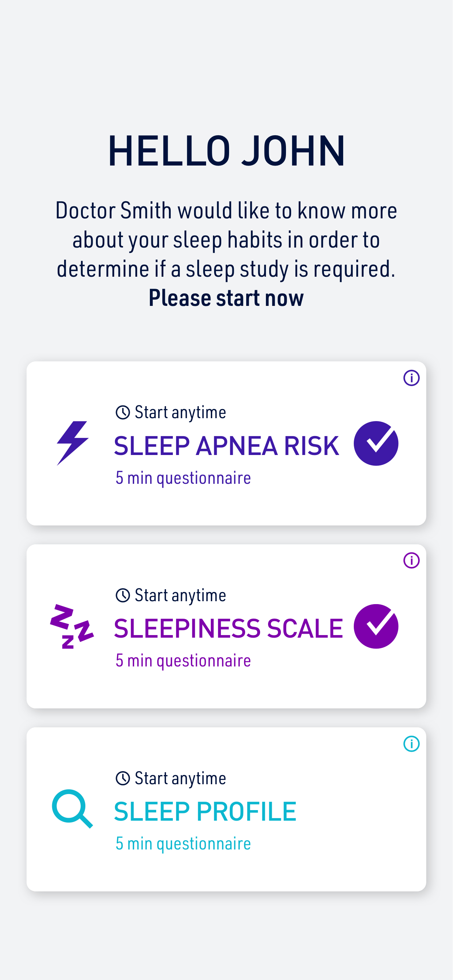
Task: Tap Sleepiness Scale completed checkmark
Action: pos(376,626)
